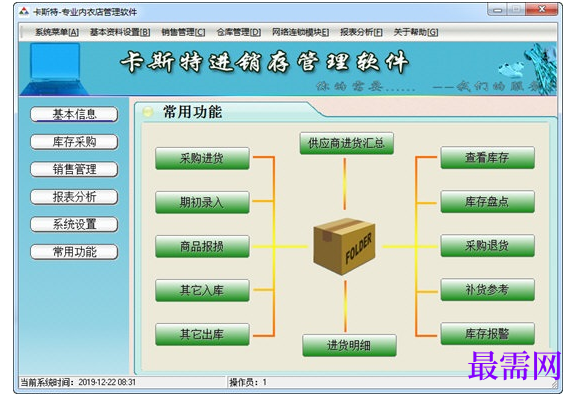Viewport: 580px width, 397px height.
Task: Open the 关于帮助[G] menu
Action: (x=416, y=32)
